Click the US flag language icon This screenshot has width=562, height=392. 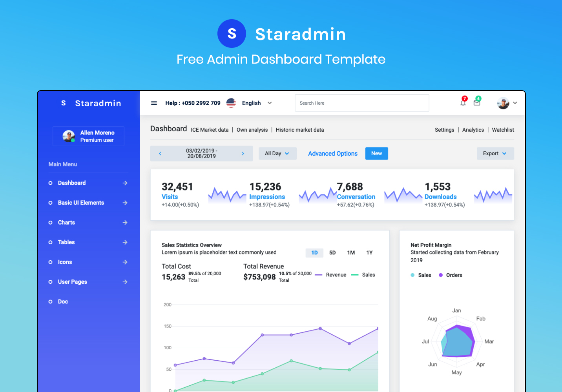click(231, 103)
